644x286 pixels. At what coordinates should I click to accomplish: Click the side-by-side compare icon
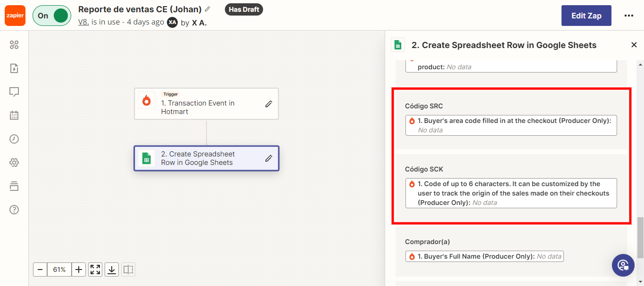pyautogui.click(x=128, y=270)
